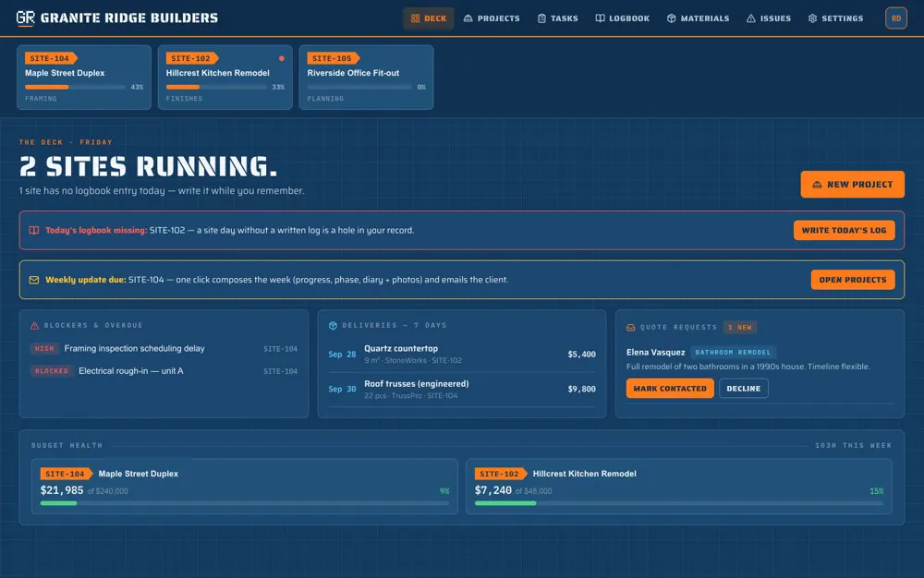The width and height of the screenshot is (924, 578).
Task: Click the red status dot on SITE-102 card
Action: point(282,58)
